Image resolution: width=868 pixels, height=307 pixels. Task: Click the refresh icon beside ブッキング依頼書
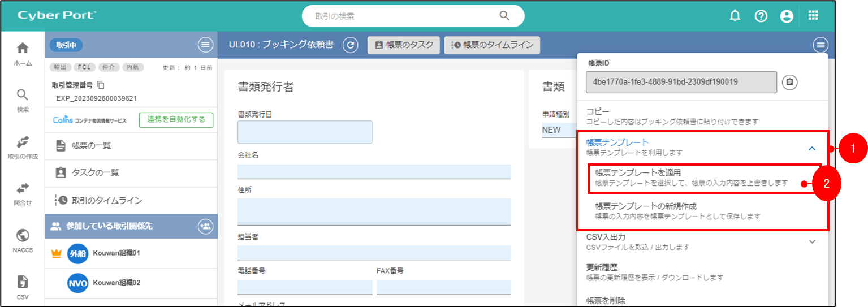click(x=351, y=45)
